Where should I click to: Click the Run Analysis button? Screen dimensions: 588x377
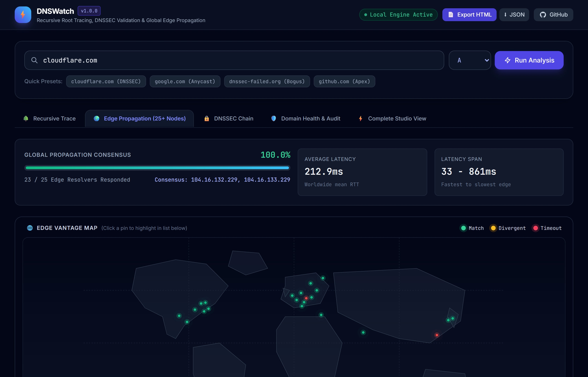[x=529, y=60]
